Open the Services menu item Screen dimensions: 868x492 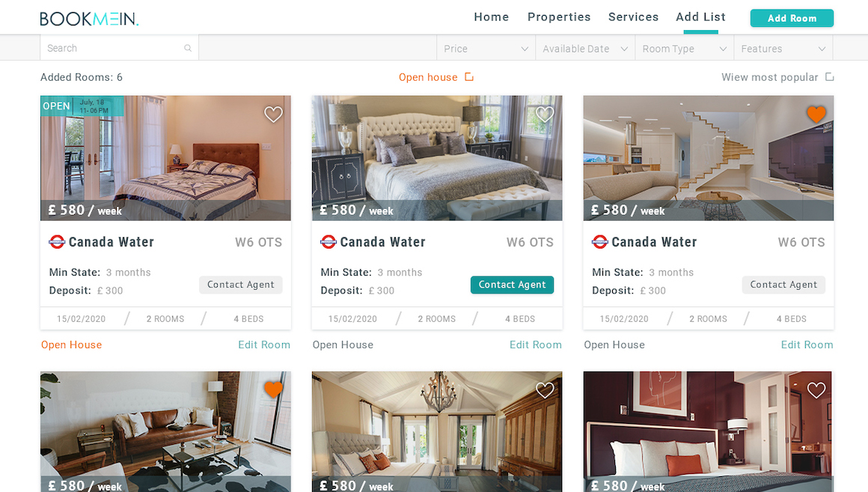(633, 17)
